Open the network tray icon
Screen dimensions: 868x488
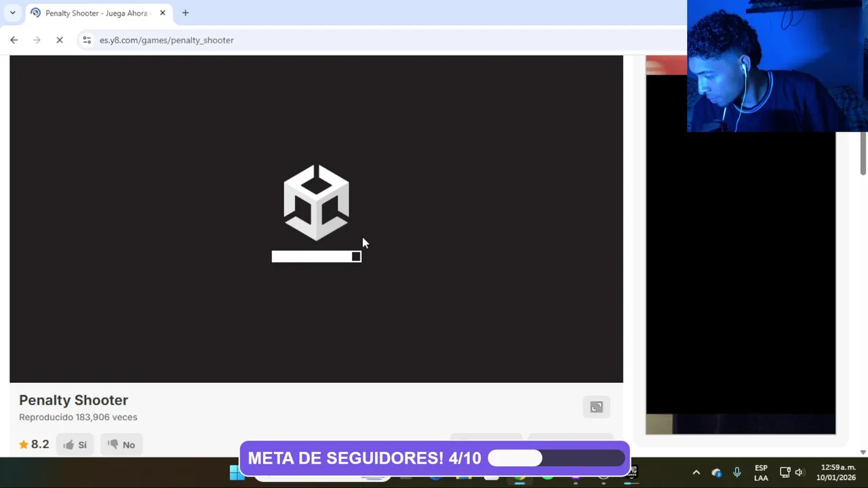785,472
